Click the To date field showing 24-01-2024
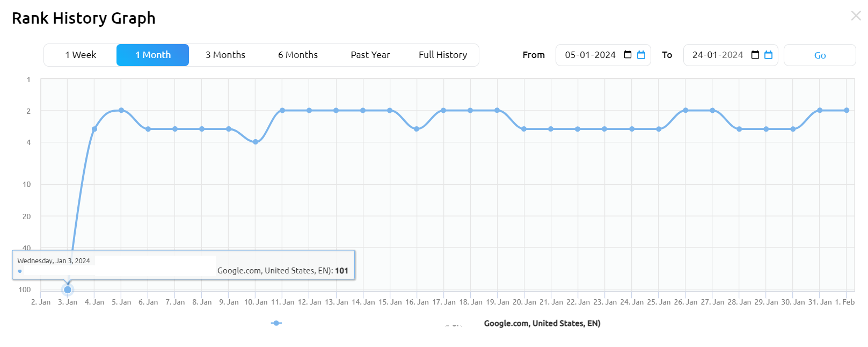The height and width of the screenshot is (347, 868). point(717,55)
